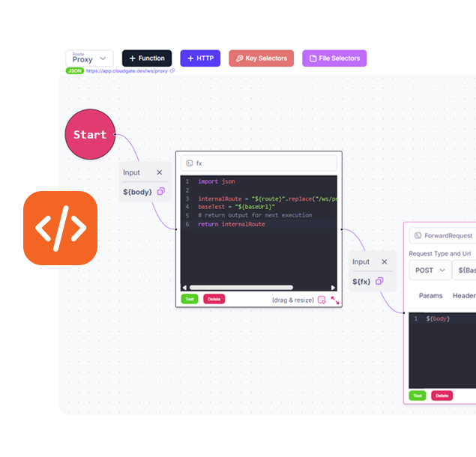Click 'return internalRoute' code line
This screenshot has height=457, width=476.
tap(232, 224)
